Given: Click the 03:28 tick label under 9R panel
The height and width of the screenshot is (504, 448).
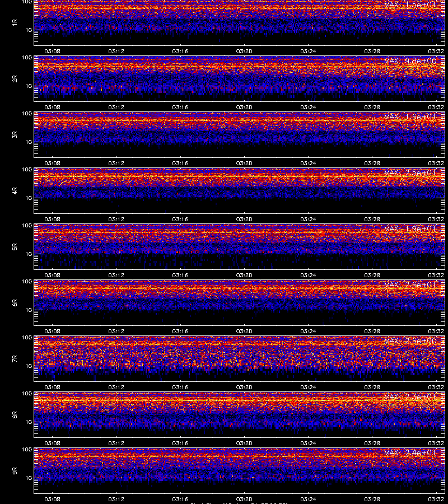Looking at the screenshot, I should coord(372,499).
